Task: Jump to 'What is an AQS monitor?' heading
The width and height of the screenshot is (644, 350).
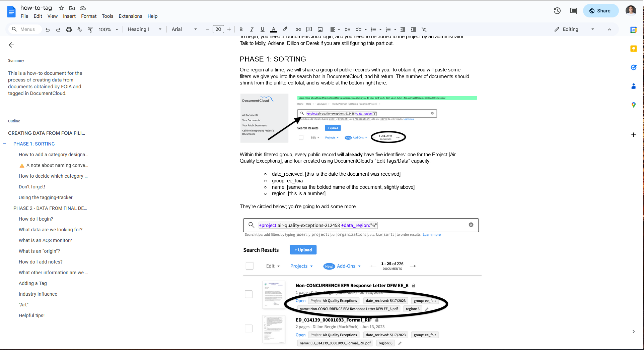Action: 45,240
